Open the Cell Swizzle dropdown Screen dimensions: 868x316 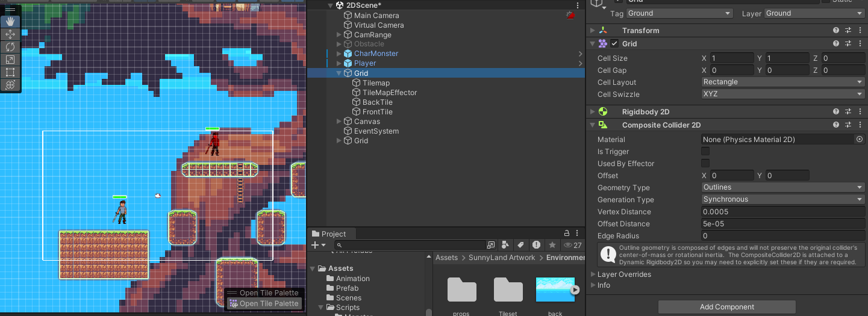tap(783, 94)
